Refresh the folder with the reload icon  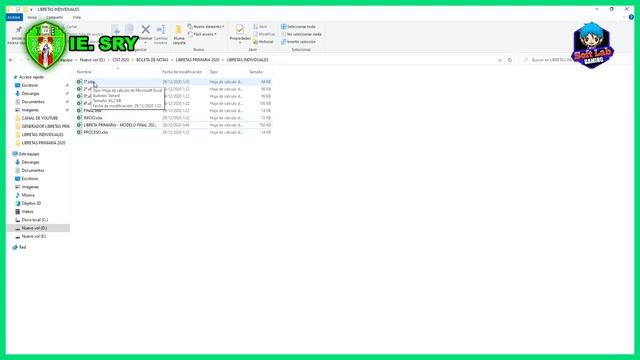coord(509,60)
